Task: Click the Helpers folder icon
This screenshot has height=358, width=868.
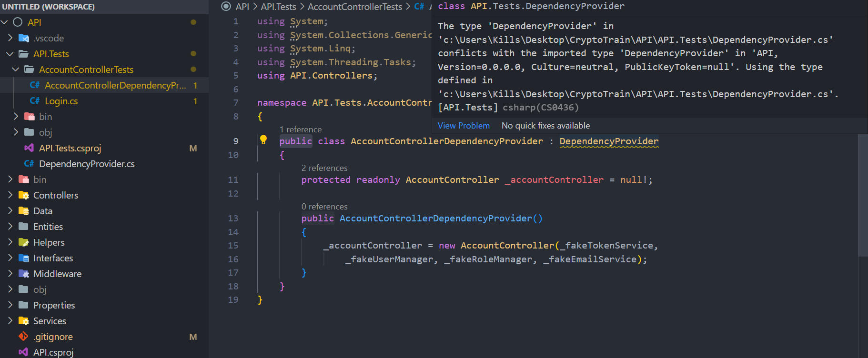Action: [x=24, y=242]
